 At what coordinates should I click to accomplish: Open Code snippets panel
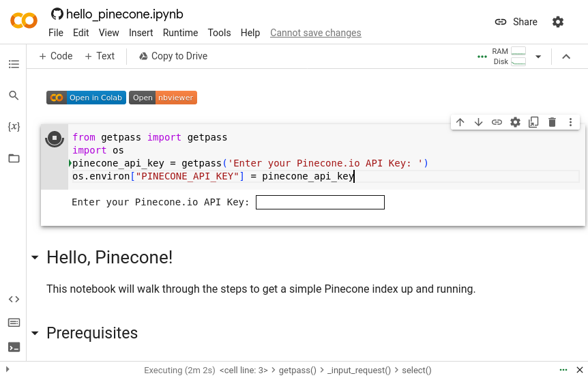pos(14,299)
